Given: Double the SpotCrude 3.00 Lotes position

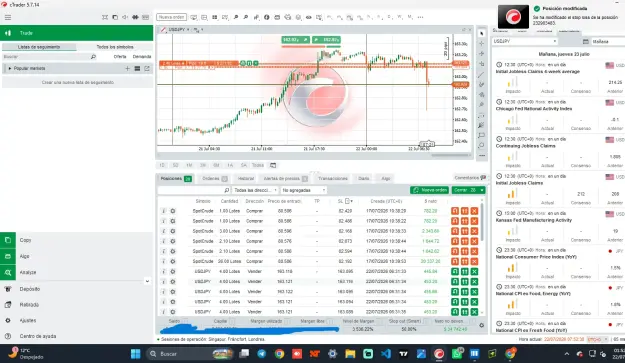Looking at the screenshot, I should [464, 231].
